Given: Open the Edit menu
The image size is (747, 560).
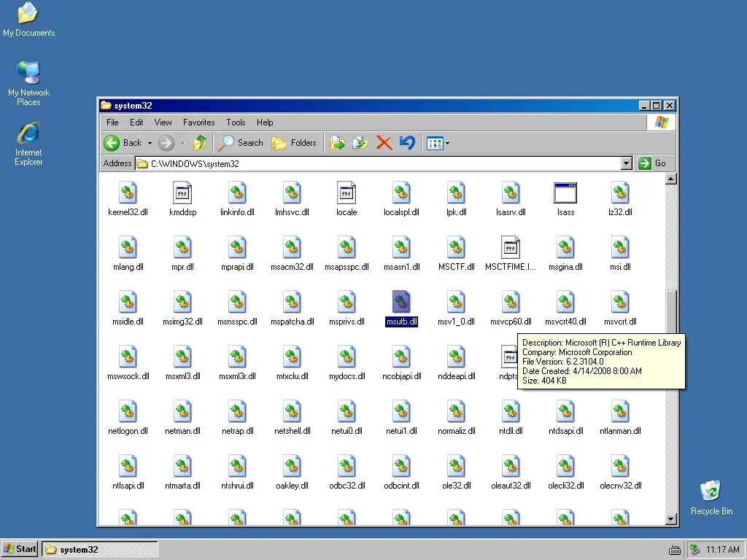Looking at the screenshot, I should (136, 122).
